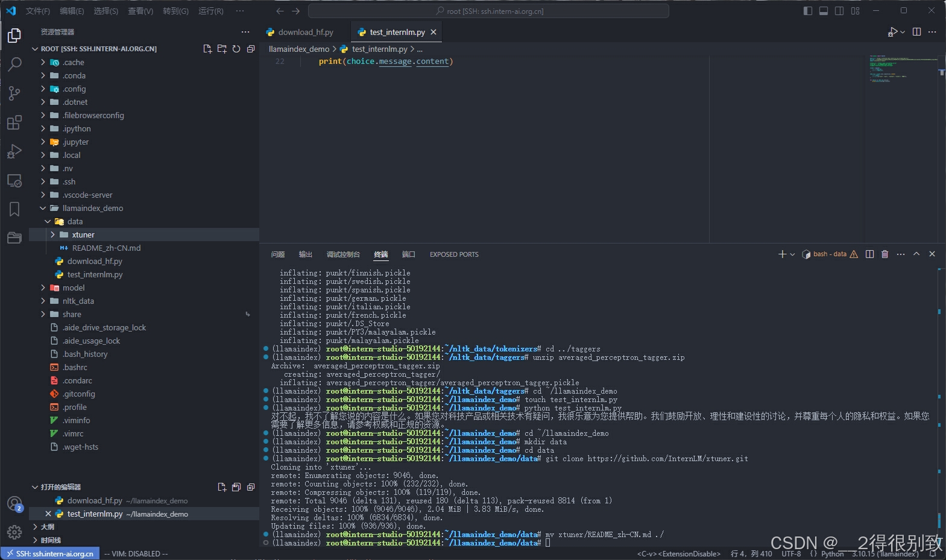The image size is (946, 560).
Task: Split the editor to the right
Action: 916,32
